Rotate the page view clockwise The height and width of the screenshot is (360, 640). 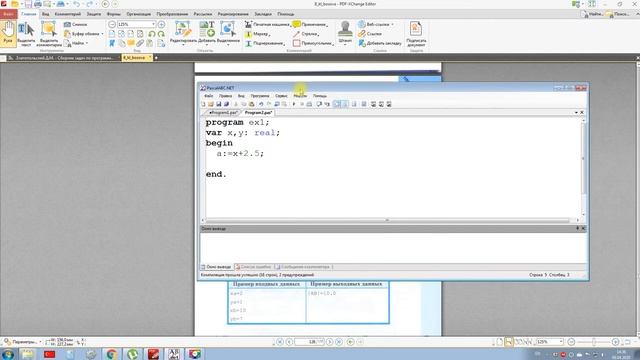pos(161,34)
